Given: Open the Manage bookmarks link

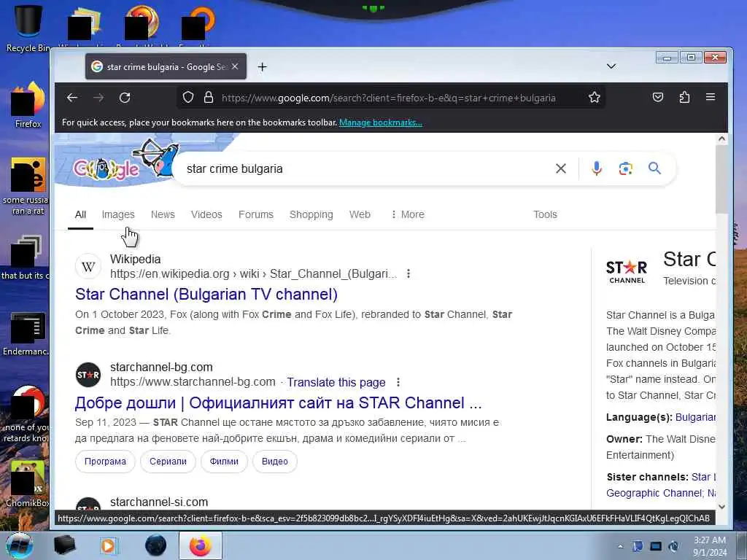Looking at the screenshot, I should [x=381, y=122].
